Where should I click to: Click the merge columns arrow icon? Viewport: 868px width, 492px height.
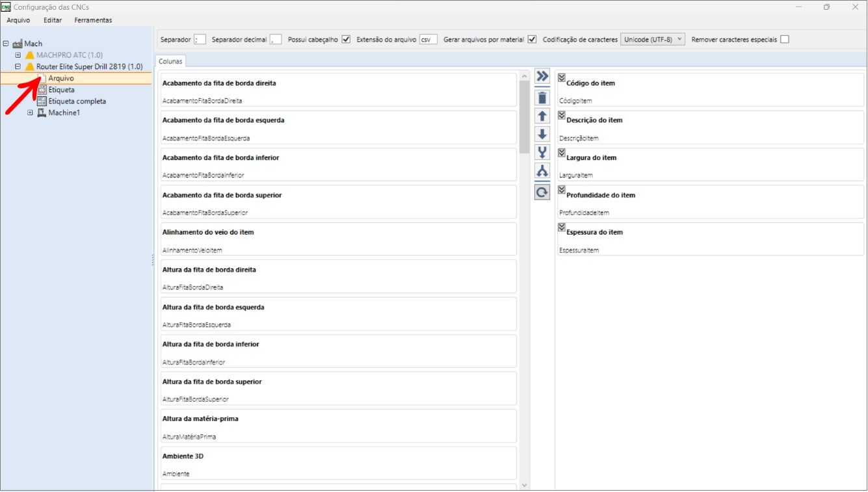(x=542, y=153)
